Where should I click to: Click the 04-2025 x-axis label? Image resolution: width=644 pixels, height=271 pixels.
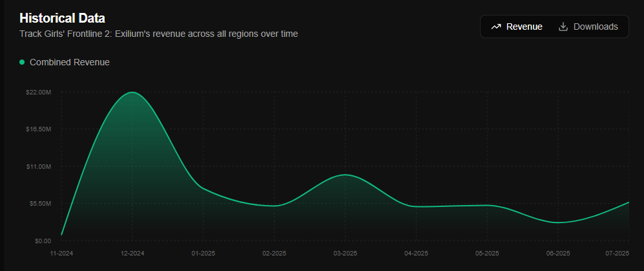click(x=416, y=254)
